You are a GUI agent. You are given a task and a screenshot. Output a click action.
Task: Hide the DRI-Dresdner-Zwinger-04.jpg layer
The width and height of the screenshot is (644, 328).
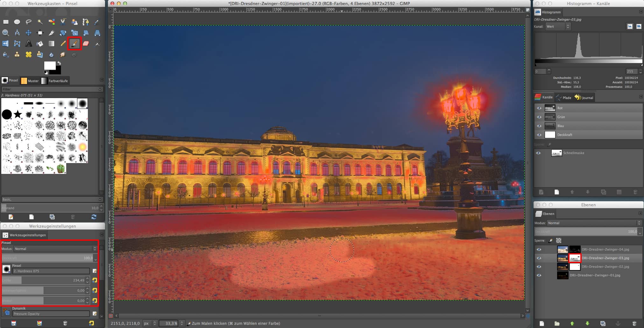[539, 249]
